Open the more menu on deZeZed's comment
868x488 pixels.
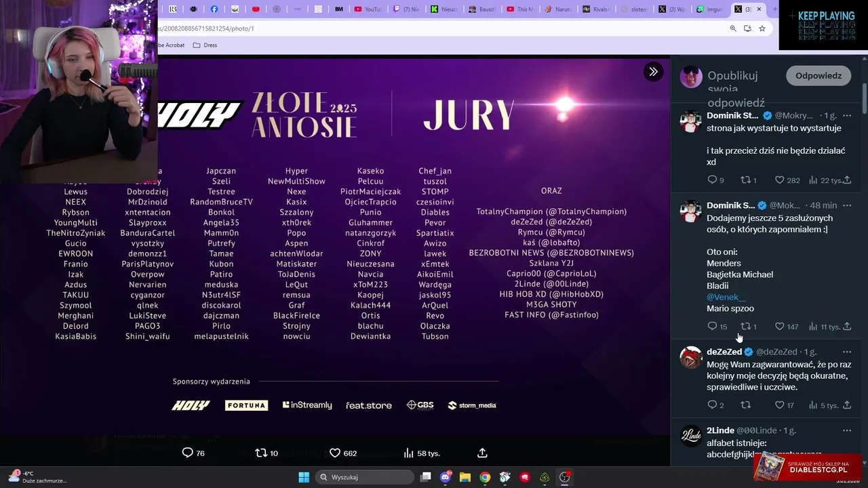coord(847,352)
